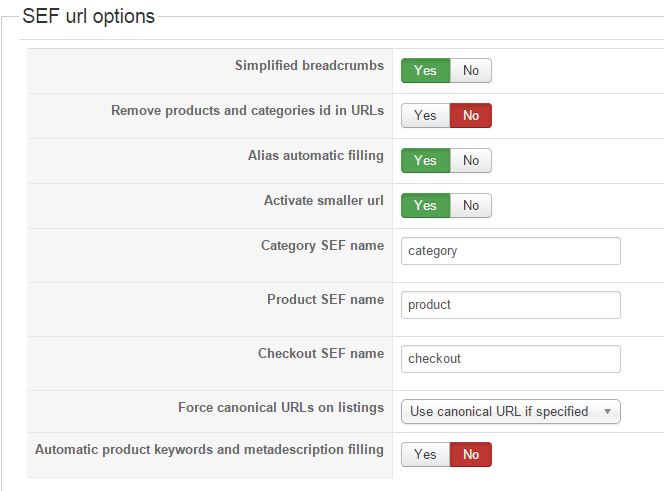Disable the Activate smaller url option
This screenshot has width=664, height=491.
pos(471,206)
